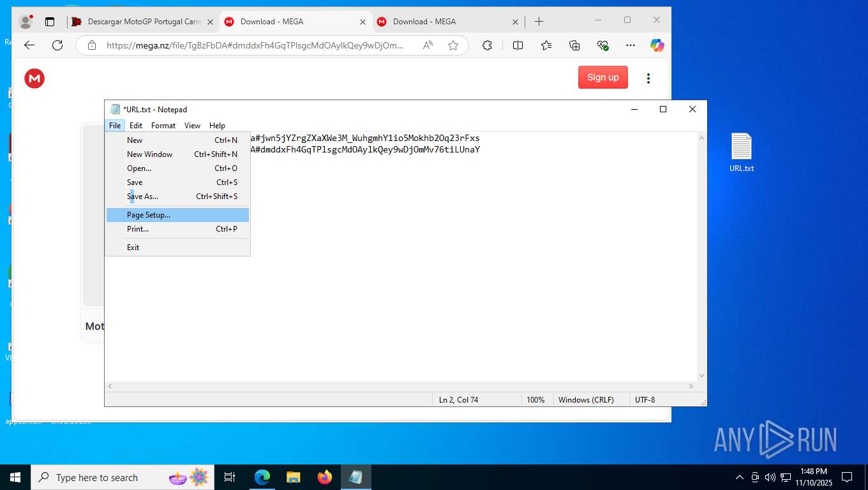Viewport: 868px width, 490px height.
Task: Open Browser essentials heart icon
Action: tap(602, 45)
